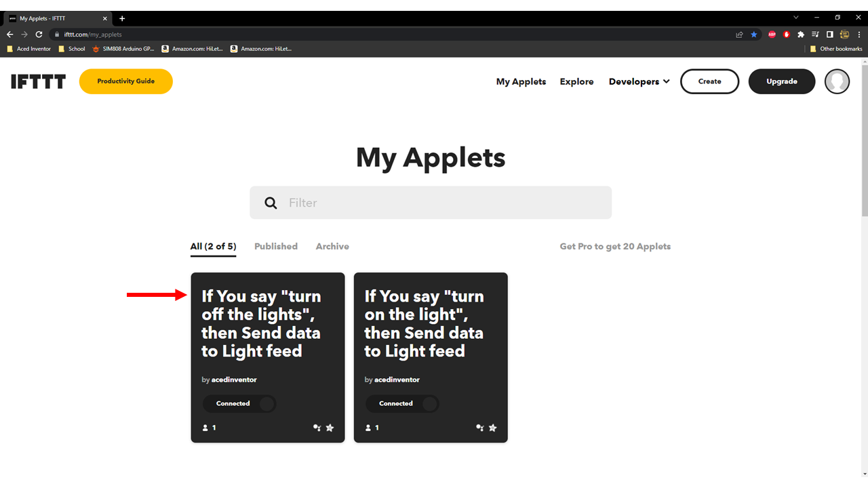Open the School bookmark folder
The image size is (868, 488).
click(72, 49)
